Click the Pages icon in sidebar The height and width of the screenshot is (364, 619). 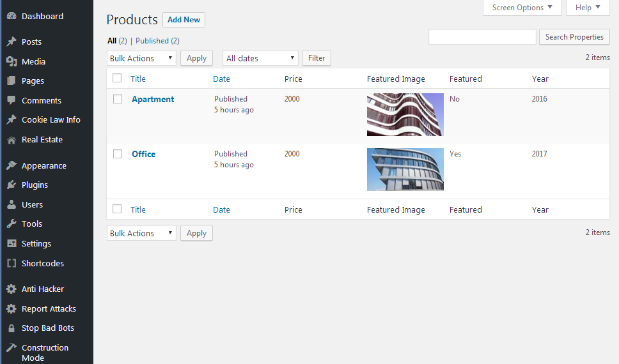tap(12, 81)
